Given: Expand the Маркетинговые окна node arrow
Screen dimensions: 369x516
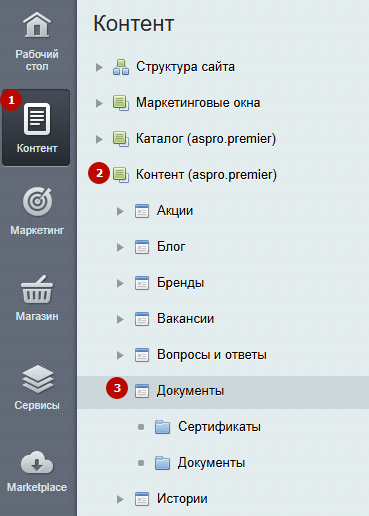Looking at the screenshot, I should [99, 103].
